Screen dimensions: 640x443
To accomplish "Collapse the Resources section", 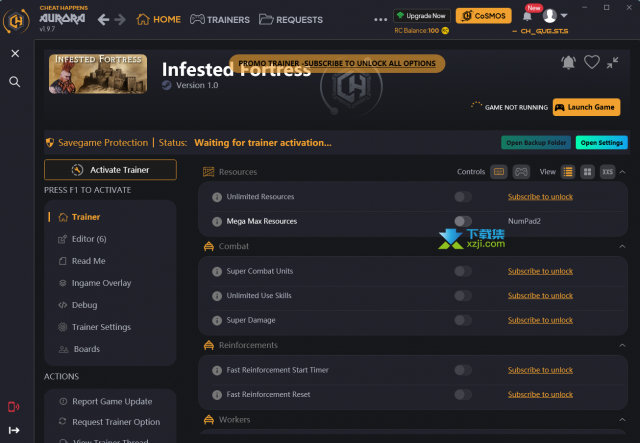I will click(622, 172).
